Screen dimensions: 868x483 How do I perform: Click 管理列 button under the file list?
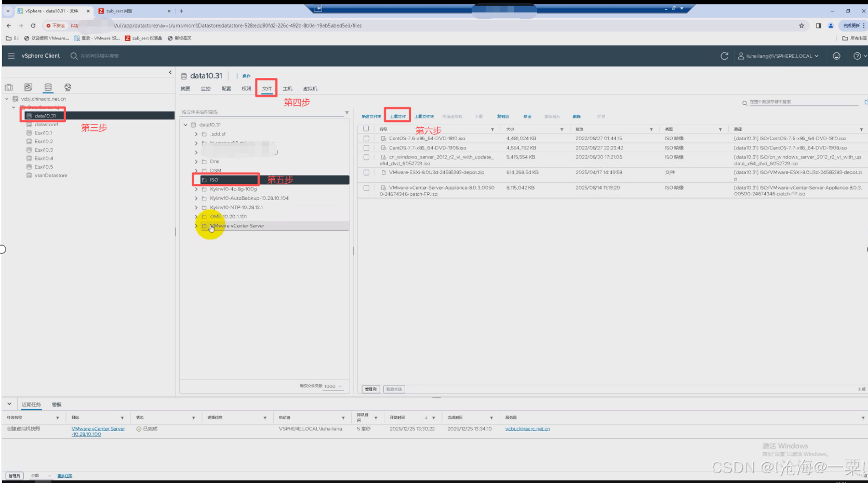point(370,390)
